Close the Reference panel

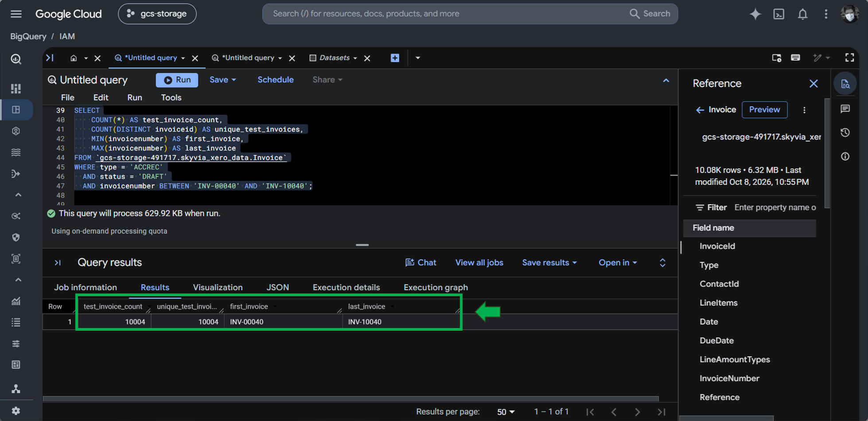pyautogui.click(x=814, y=84)
